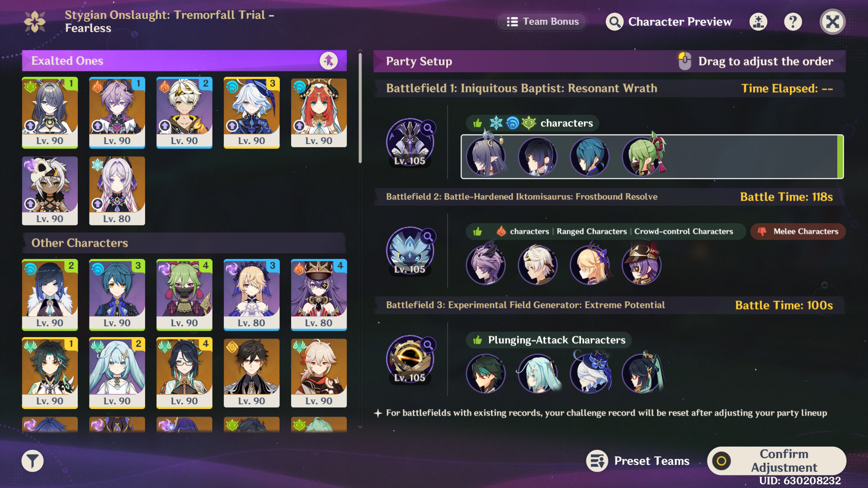
Task: Open the Team Bonus list
Action: click(x=542, y=22)
